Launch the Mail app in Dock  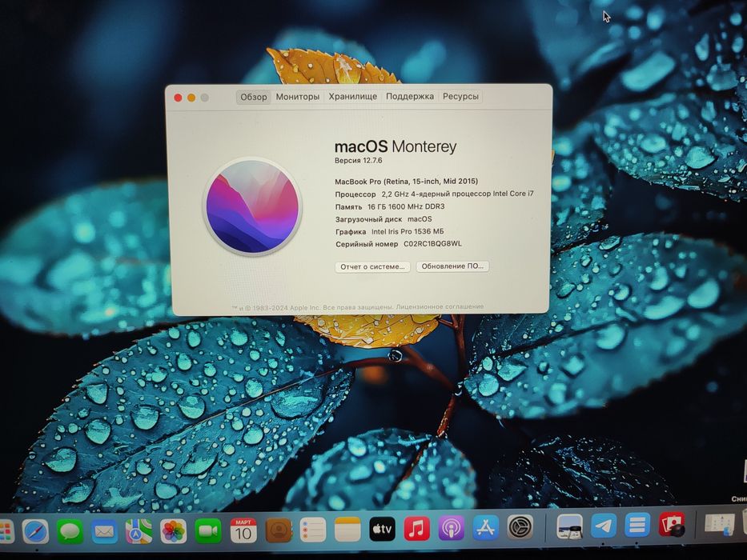pyautogui.click(x=104, y=531)
